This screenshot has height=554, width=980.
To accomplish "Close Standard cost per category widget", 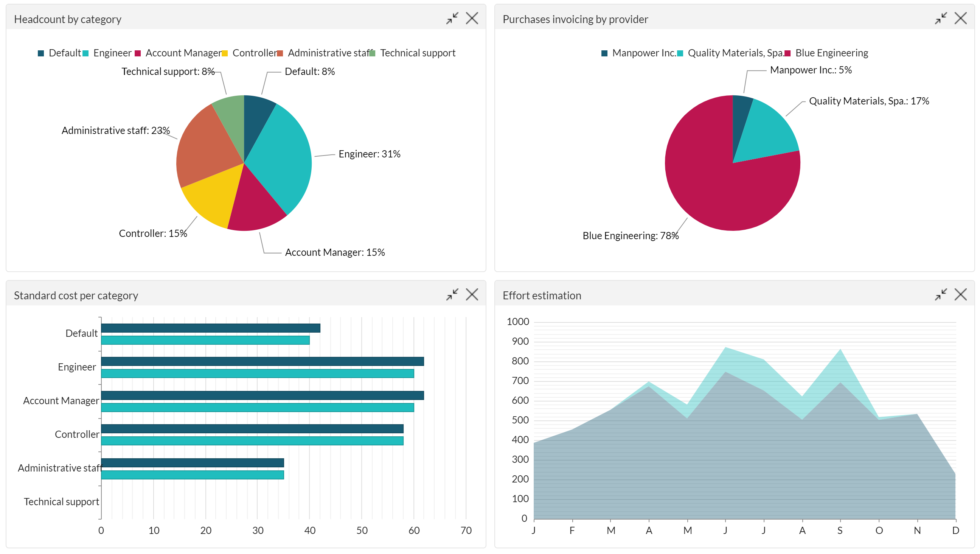I will 472,294.
